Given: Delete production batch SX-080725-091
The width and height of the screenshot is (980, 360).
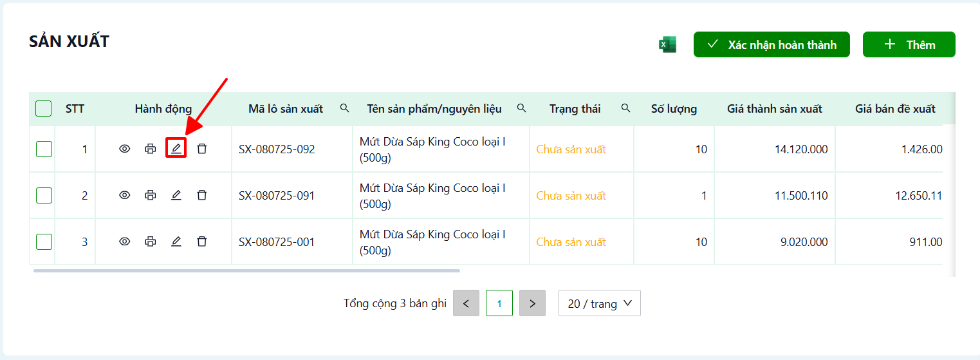Looking at the screenshot, I should 202,195.
